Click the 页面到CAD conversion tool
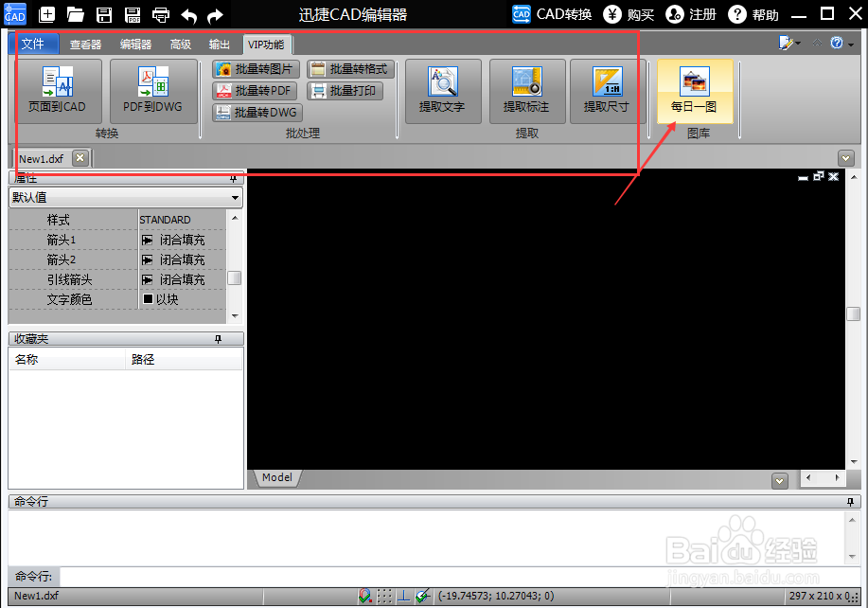868x608 pixels. click(58, 91)
